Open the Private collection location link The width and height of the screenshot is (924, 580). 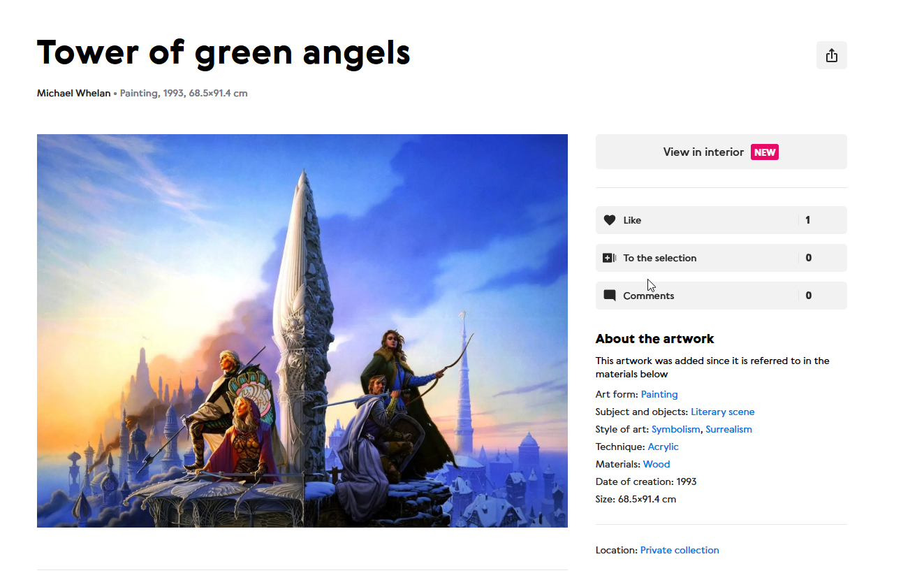(x=680, y=550)
